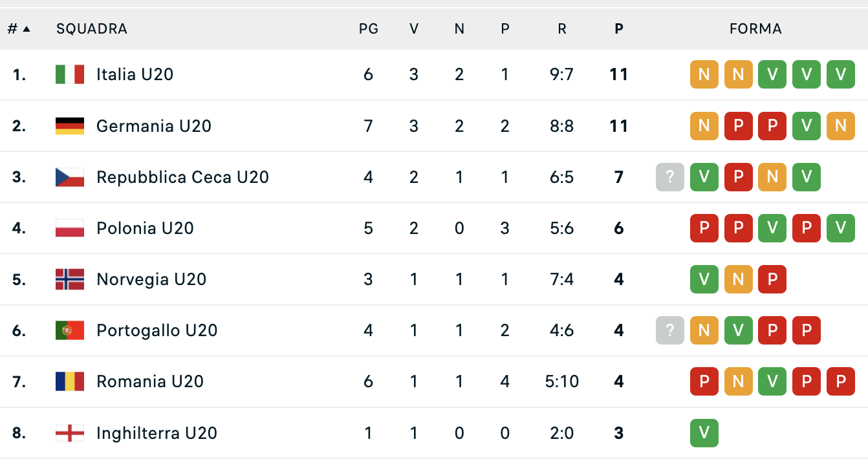Image resolution: width=868 pixels, height=468 pixels.
Task: Click Portogallo's gray question mark form badge
Action: 670,330
